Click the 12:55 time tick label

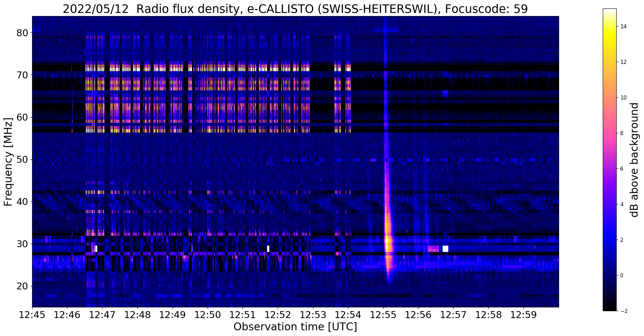click(383, 315)
